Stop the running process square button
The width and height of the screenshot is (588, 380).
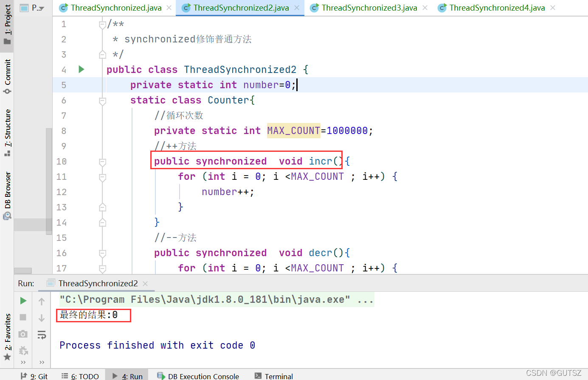point(23,317)
